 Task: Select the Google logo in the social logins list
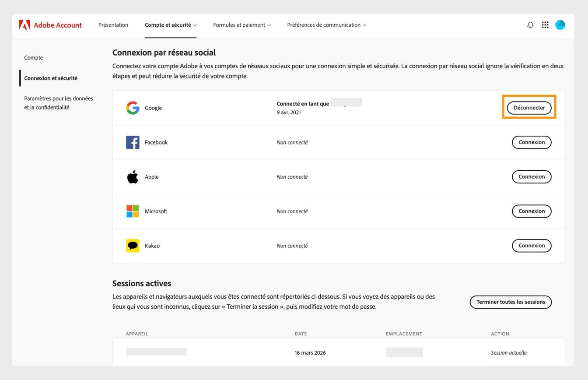133,107
